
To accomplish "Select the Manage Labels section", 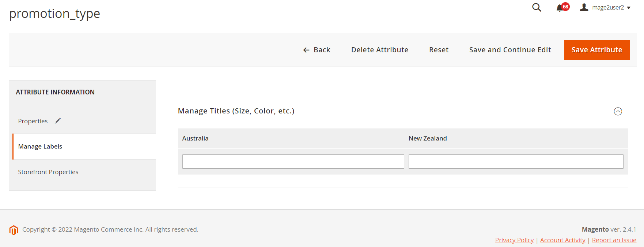I will (40, 146).
